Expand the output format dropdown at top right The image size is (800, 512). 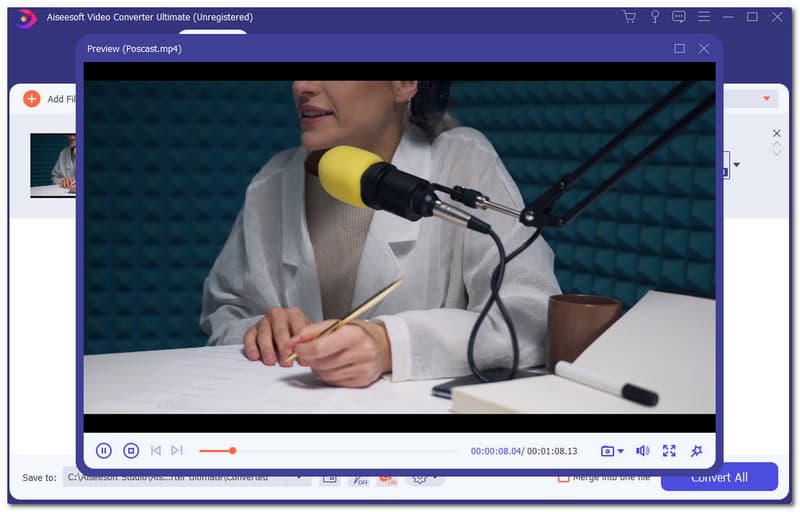(766, 99)
